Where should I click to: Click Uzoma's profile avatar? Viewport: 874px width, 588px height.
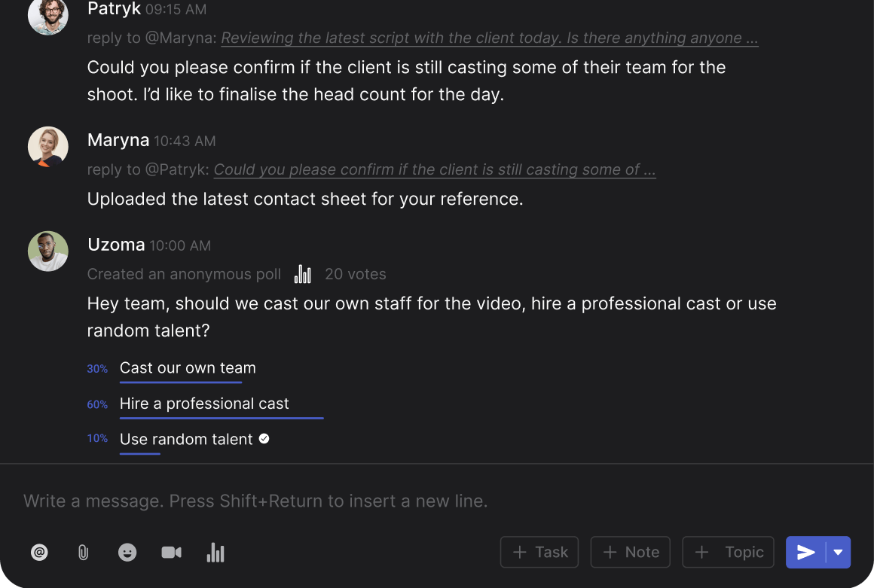click(x=48, y=251)
